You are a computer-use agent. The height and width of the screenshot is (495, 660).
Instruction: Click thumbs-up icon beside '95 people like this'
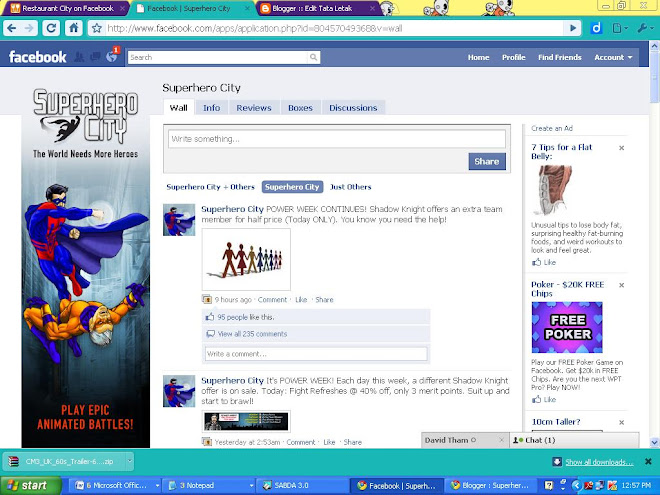click(209, 317)
